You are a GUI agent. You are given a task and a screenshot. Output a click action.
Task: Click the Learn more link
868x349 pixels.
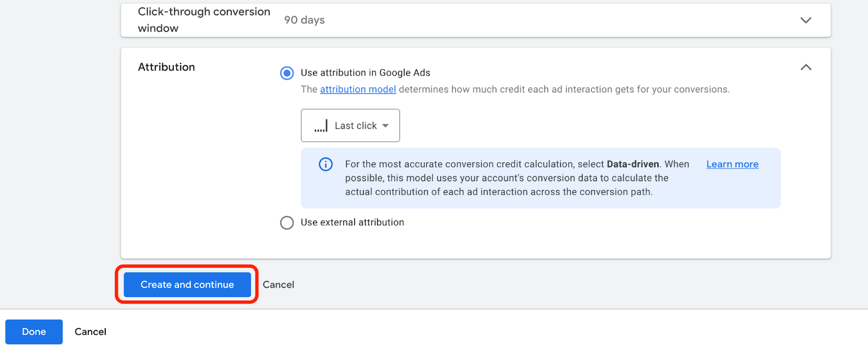[x=732, y=164]
